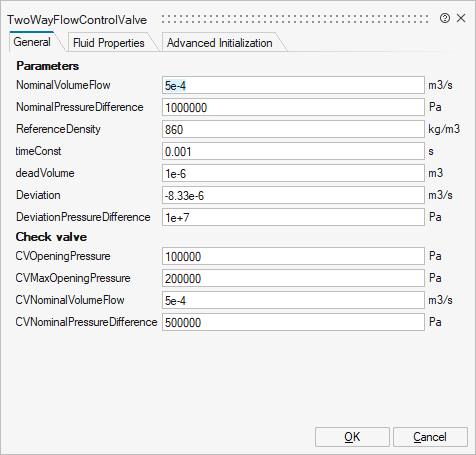Click the s unit beside timeConst
The image size is (476, 455).
431,151
